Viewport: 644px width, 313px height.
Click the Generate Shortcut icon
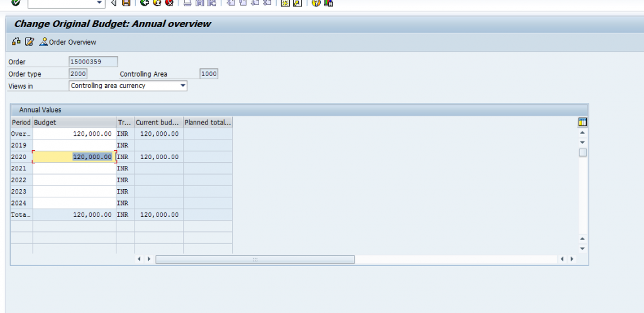pyautogui.click(x=297, y=3)
